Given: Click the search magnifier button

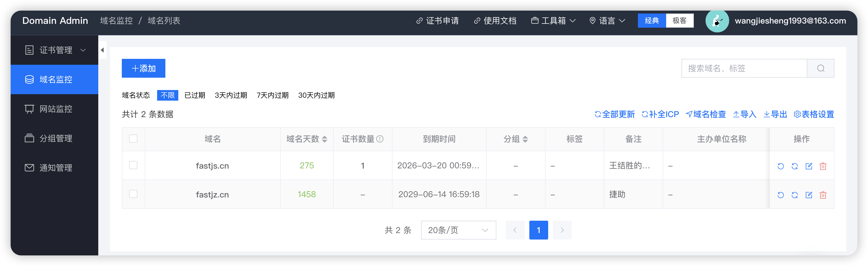Looking at the screenshot, I should point(821,69).
